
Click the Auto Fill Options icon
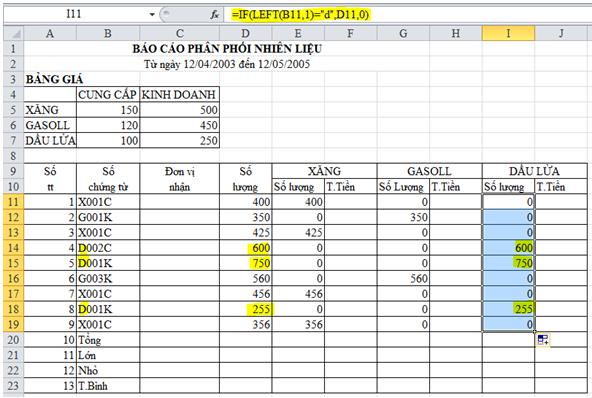pos(543,340)
